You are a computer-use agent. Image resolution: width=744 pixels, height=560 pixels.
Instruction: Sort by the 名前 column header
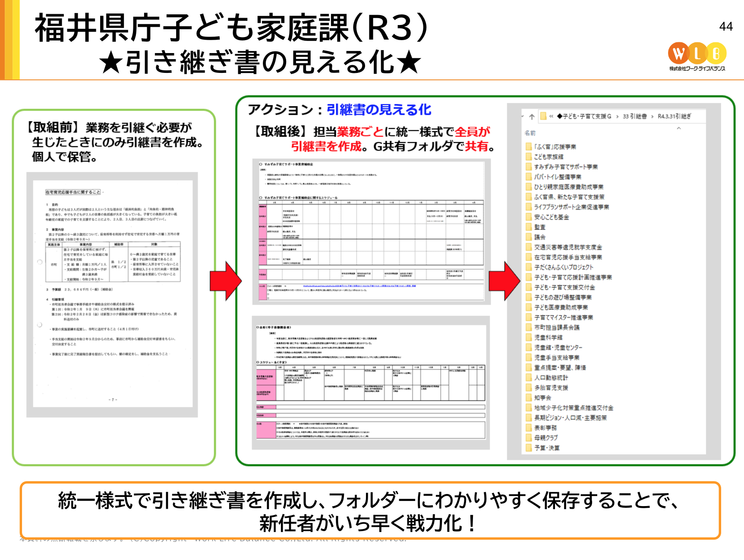530,133
